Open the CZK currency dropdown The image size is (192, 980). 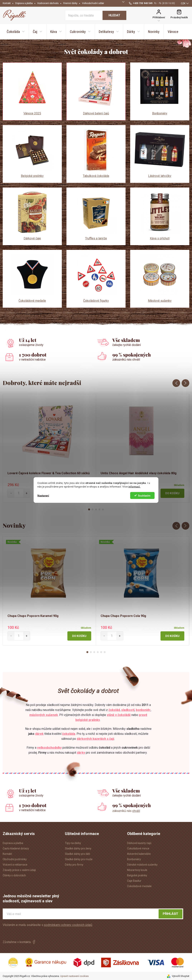[184, 3]
